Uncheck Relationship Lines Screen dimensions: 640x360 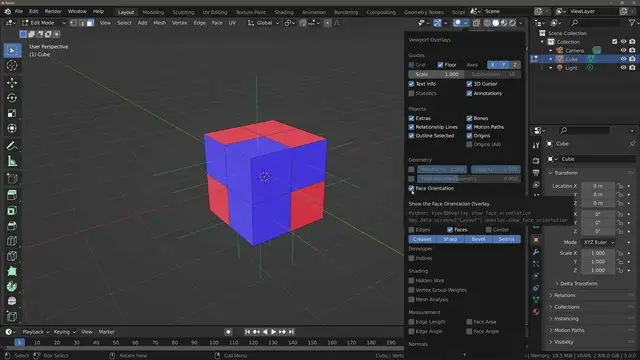(x=411, y=127)
